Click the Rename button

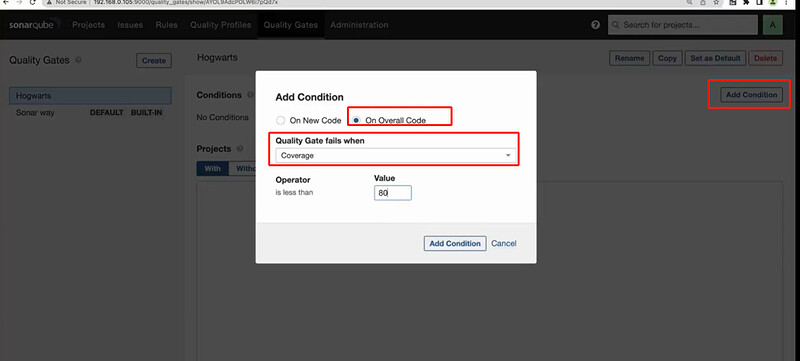tap(629, 58)
